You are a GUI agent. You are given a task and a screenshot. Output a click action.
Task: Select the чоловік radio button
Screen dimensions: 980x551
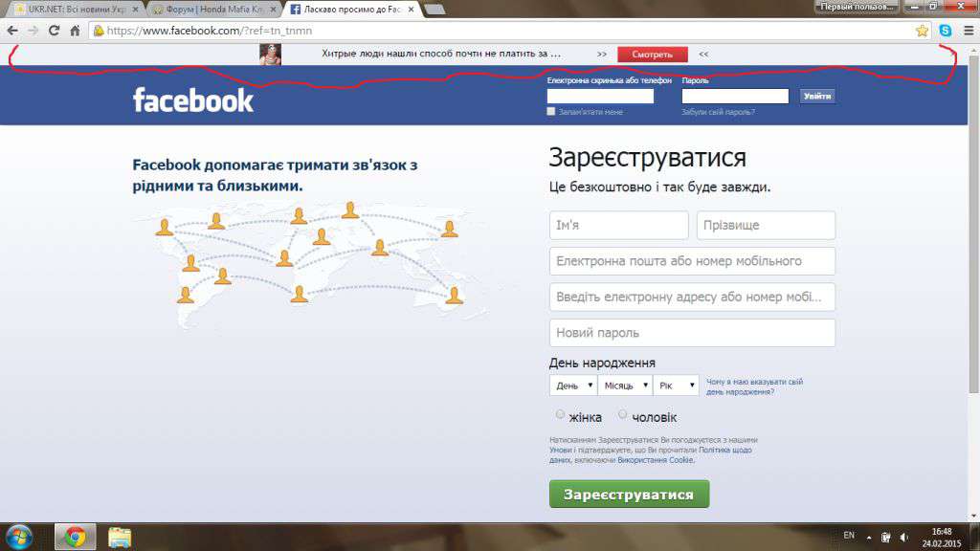pos(622,414)
